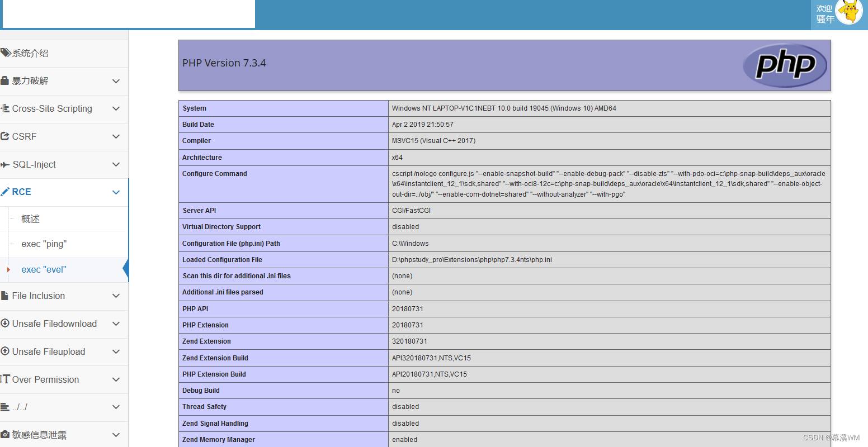Expand the Unsafe Fileupload chevron

(x=116, y=351)
